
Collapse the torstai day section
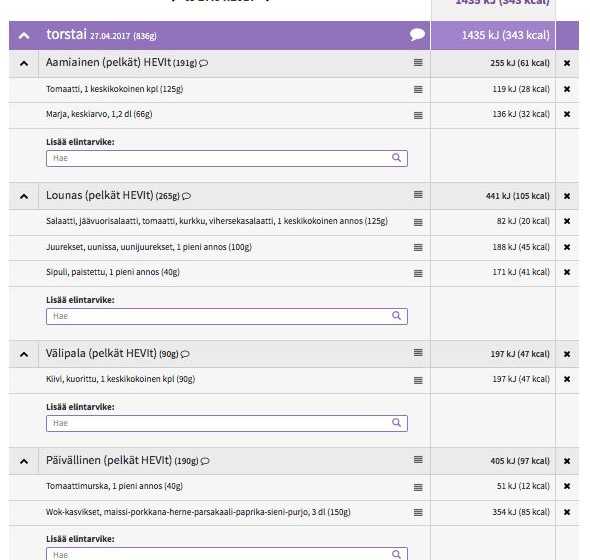(24, 36)
